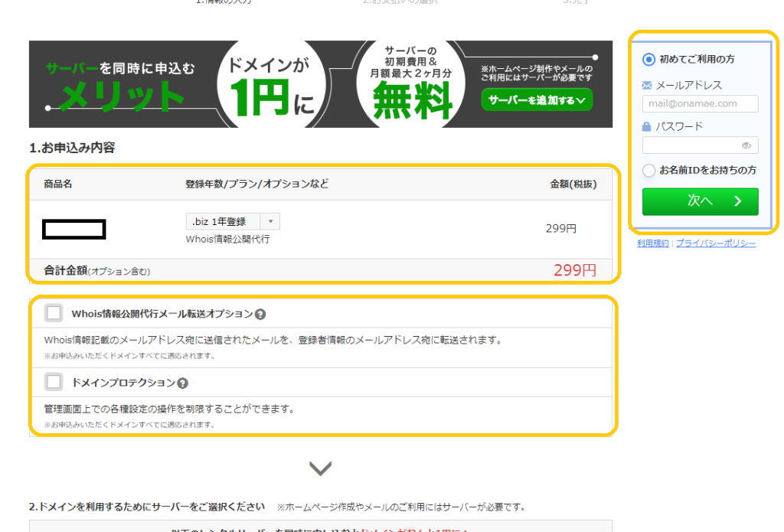This screenshot has height=532, width=784.
Task: Click the 299円 red total amount
Action: (x=575, y=270)
